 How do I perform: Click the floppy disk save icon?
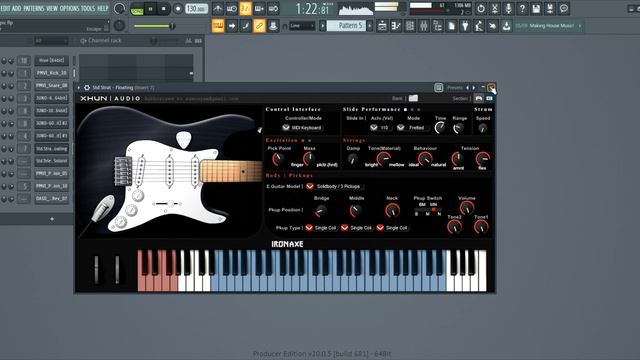536,8
